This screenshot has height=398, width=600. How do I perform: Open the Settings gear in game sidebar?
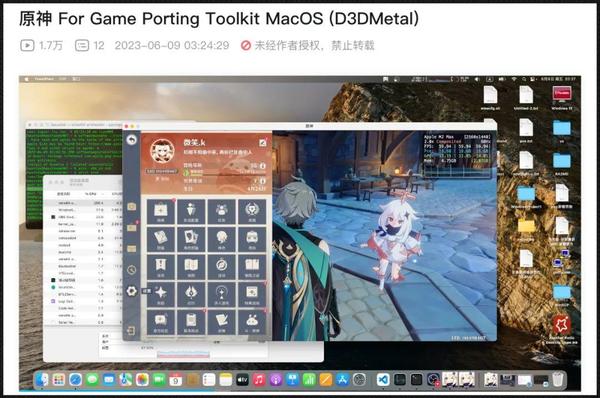[x=132, y=291]
